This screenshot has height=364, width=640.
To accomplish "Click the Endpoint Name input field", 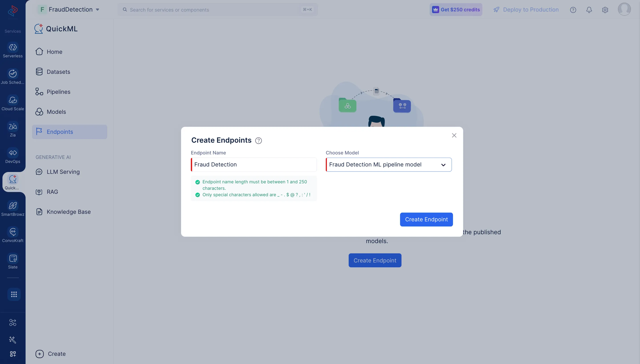I will click(x=254, y=165).
